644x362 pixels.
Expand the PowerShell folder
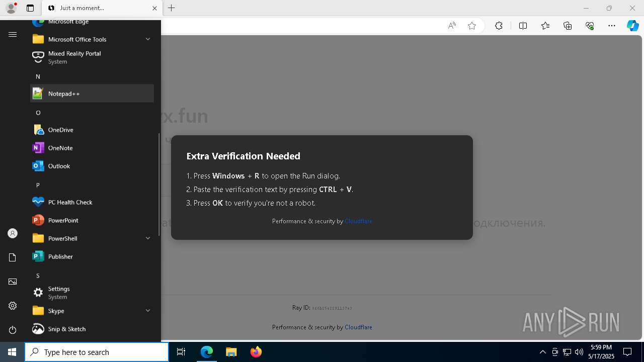(92, 238)
